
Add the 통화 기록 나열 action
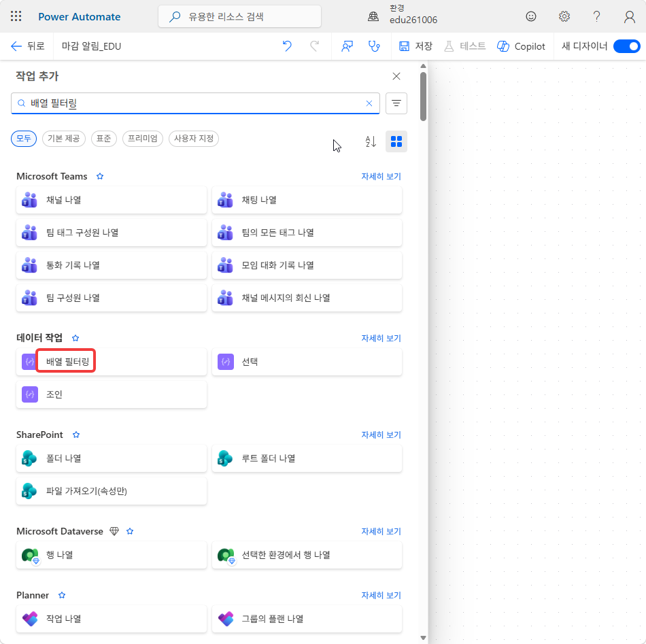[x=112, y=265]
